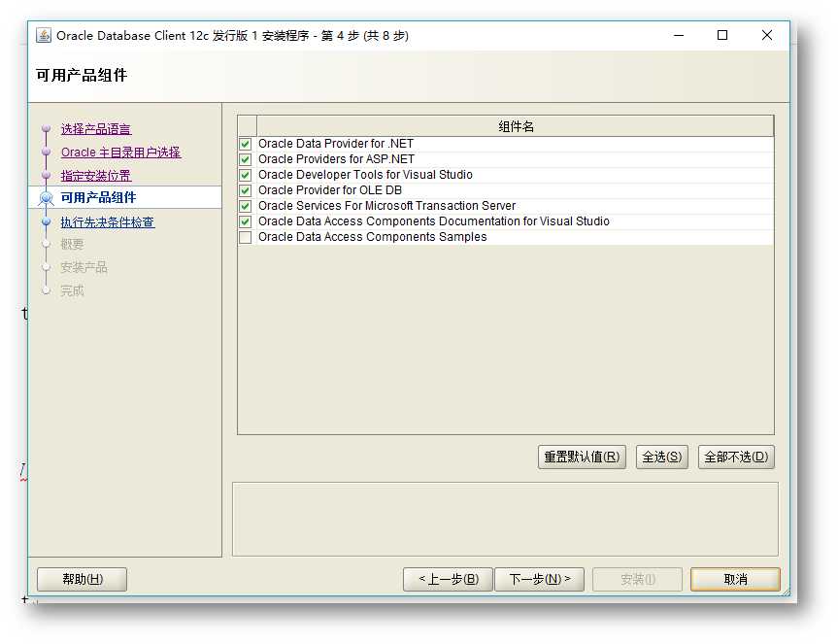Check Oracle Data Access Components Samples checkbox

[x=246, y=237]
